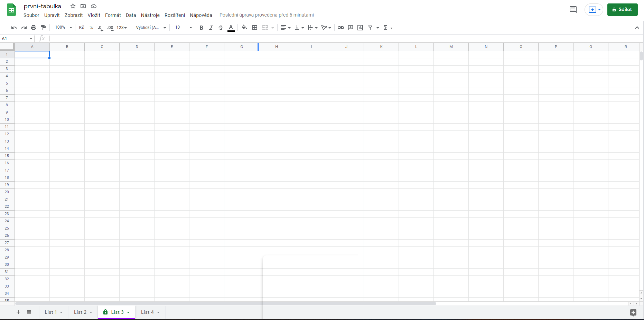Merge the selected cells
The height and width of the screenshot is (320, 644).
click(x=265, y=28)
